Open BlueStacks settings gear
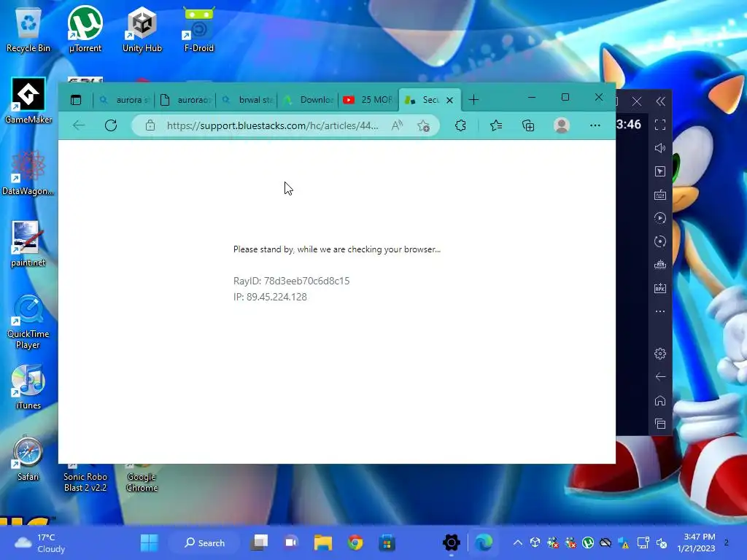Viewport: 747px width, 560px height. point(660,354)
